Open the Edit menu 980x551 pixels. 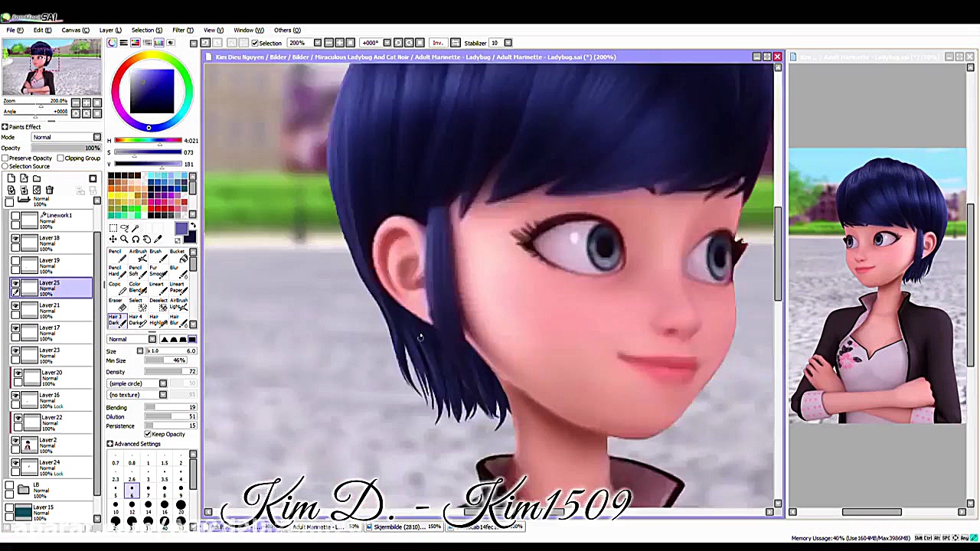pos(42,31)
